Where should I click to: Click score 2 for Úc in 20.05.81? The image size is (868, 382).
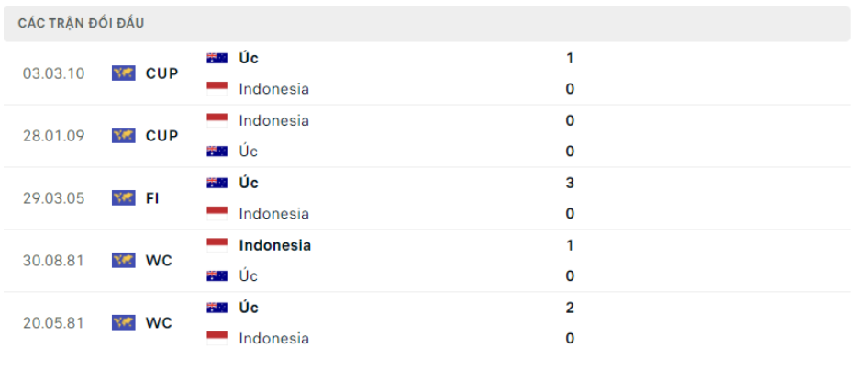point(570,308)
